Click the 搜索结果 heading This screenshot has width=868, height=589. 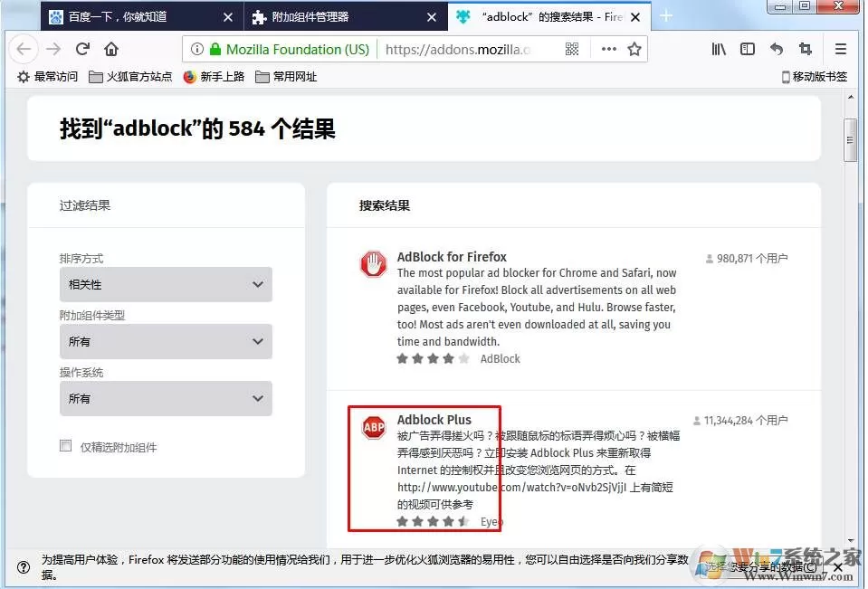pos(385,206)
